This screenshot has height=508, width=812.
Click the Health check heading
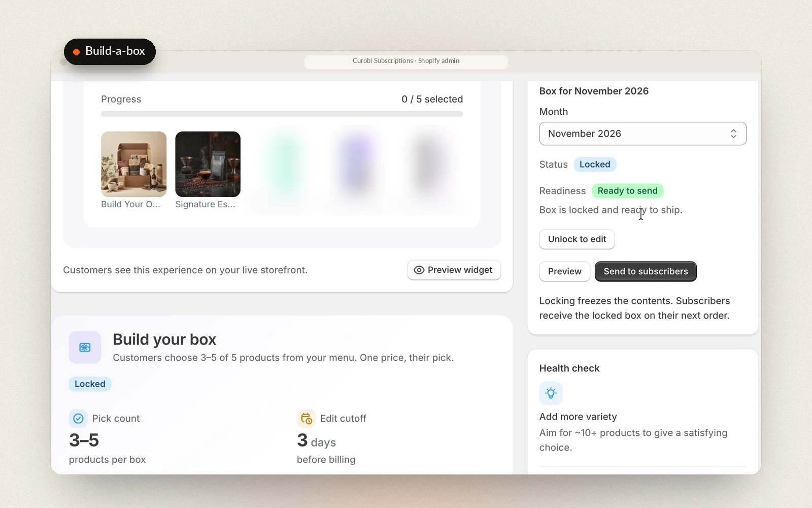tap(569, 368)
